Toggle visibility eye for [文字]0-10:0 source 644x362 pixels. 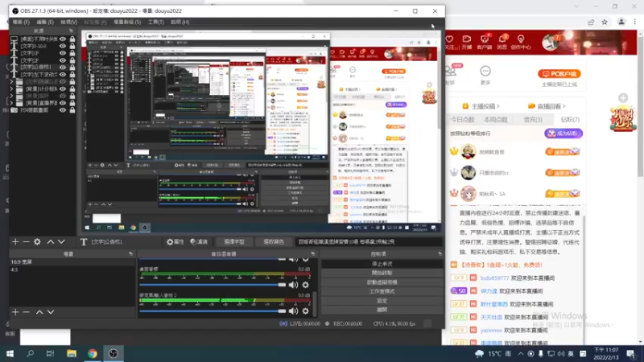pos(63,46)
